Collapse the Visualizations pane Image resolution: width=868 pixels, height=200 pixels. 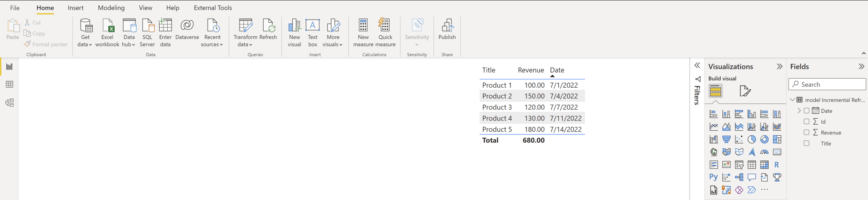779,66
